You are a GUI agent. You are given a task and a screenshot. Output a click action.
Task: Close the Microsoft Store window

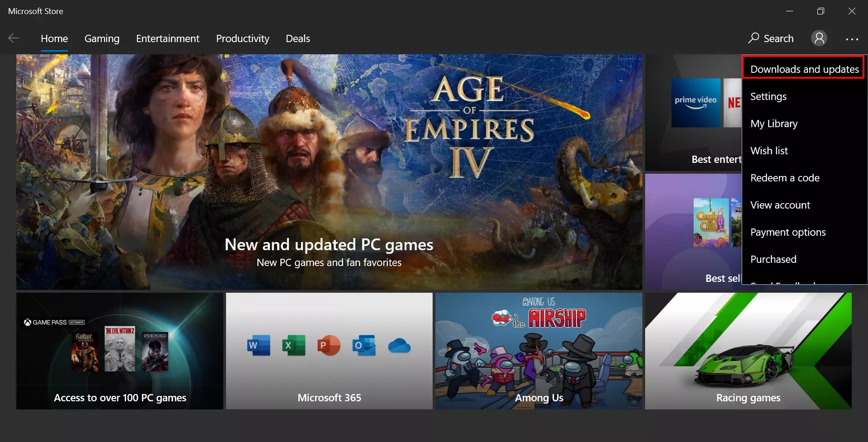pyautogui.click(x=852, y=11)
